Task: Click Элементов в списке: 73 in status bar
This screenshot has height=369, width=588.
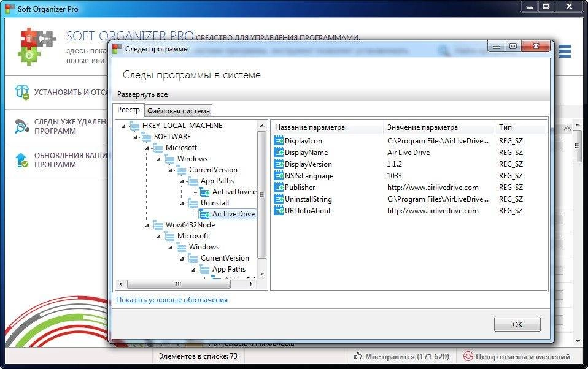Action: [198, 356]
